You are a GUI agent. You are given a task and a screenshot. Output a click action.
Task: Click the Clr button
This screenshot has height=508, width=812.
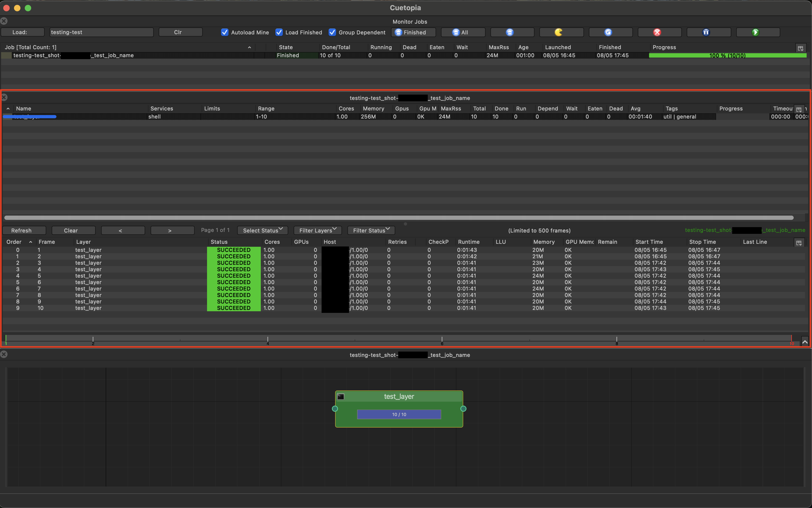click(180, 32)
